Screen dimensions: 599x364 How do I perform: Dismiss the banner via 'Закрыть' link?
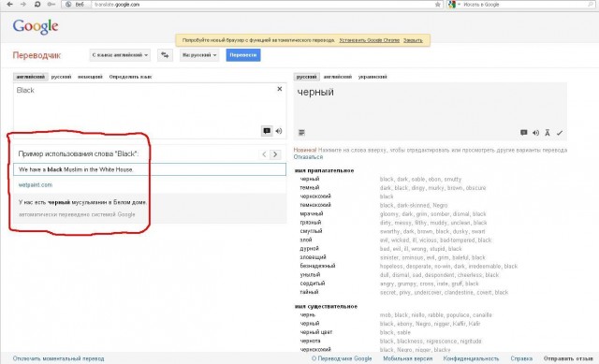coord(413,40)
